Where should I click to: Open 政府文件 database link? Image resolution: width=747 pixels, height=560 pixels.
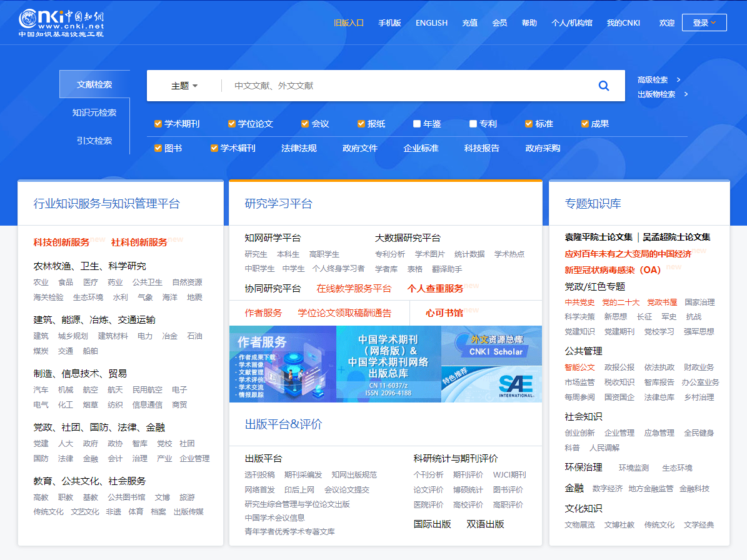(x=359, y=148)
